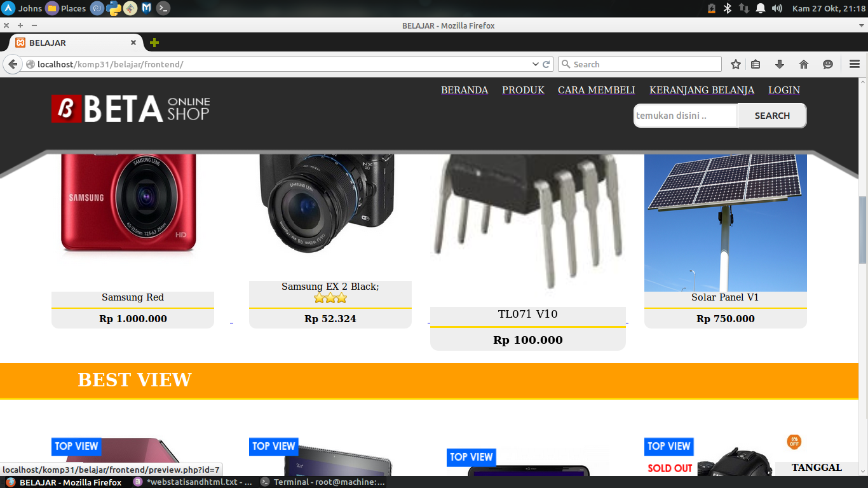Open a new tab with green plus
Image resolution: width=868 pixels, height=488 pixels.
pos(154,43)
